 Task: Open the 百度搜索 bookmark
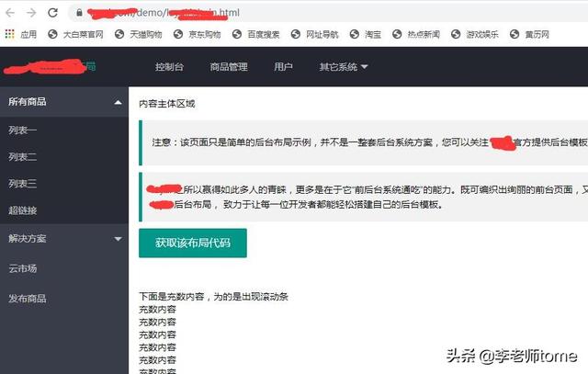[x=255, y=35]
